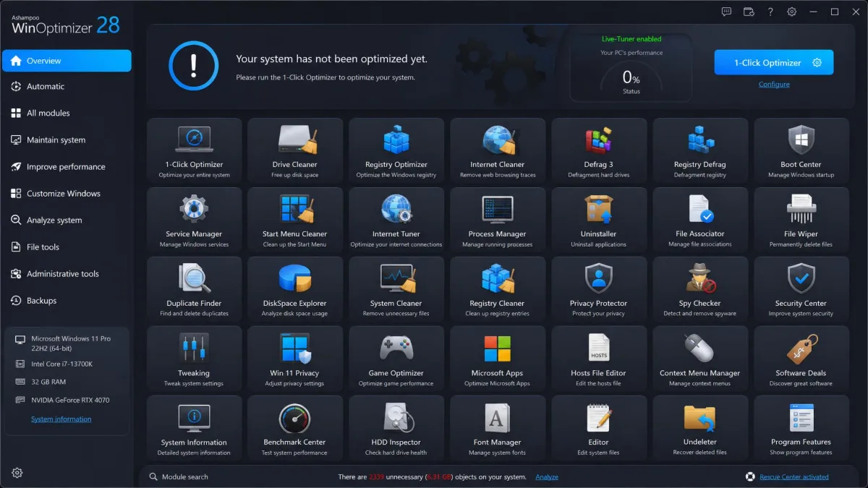
Task: Launch Spy Checker module
Action: coord(700,290)
